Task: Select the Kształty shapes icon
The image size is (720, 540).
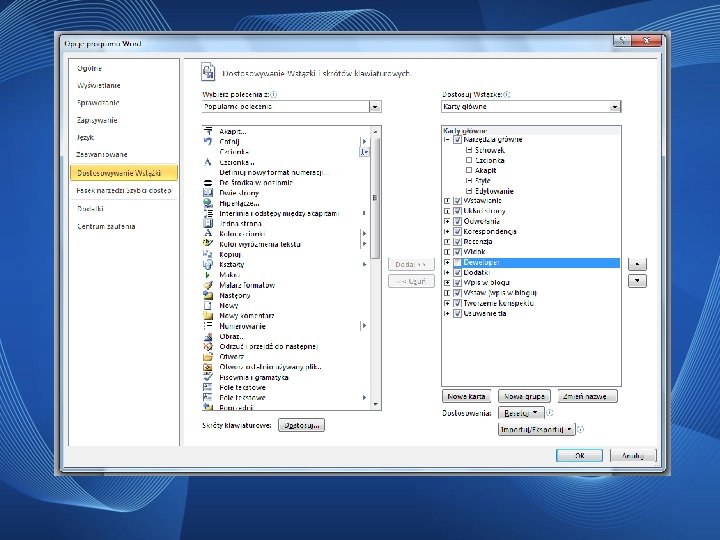Action: pos(208,264)
